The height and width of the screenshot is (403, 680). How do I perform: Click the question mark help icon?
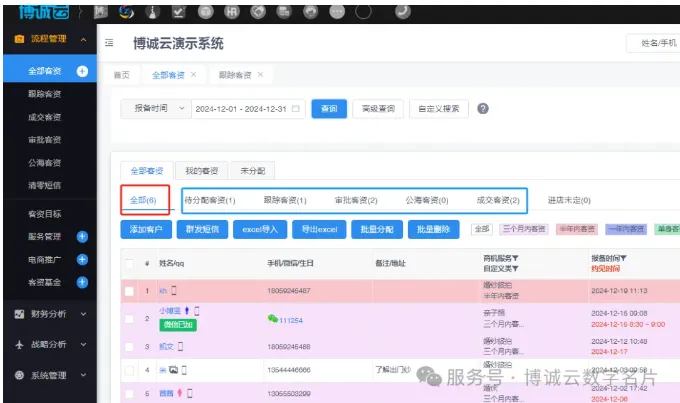(x=483, y=109)
